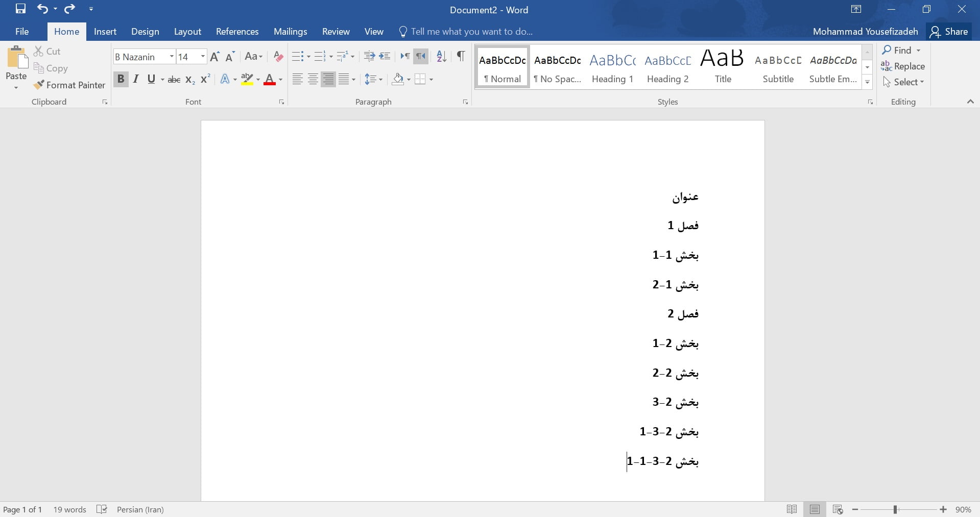
Task: Switch to Read Mode view
Action: pos(792,509)
